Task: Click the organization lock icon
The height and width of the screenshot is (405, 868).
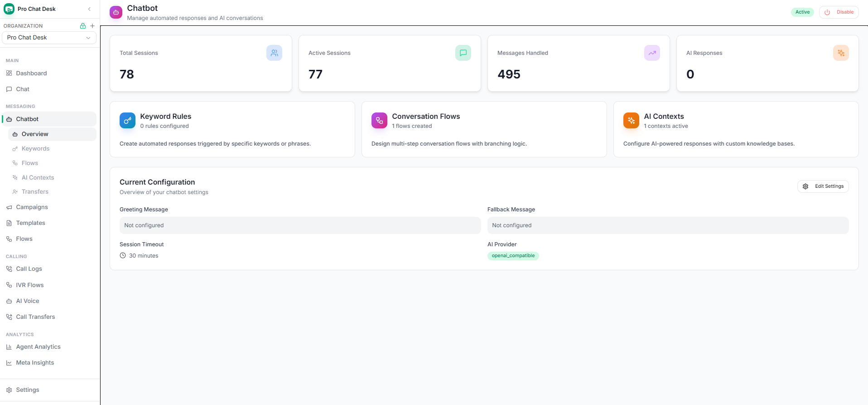Action: [83, 26]
